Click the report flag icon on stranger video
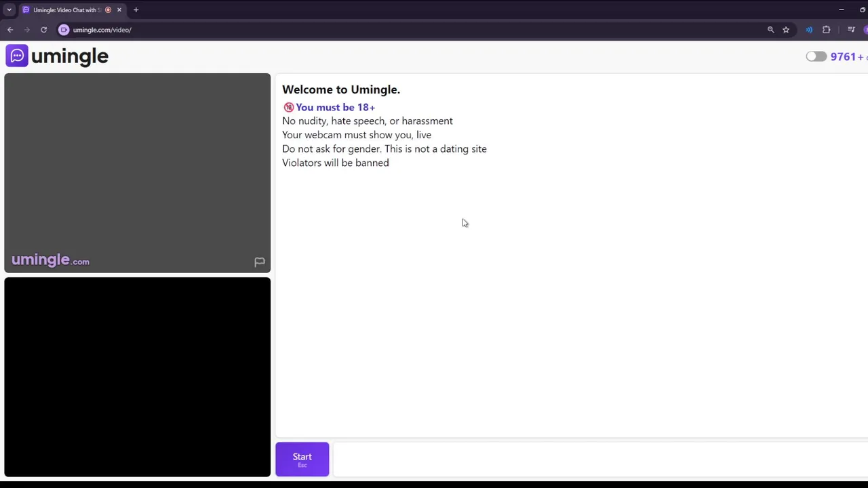 pos(259,262)
